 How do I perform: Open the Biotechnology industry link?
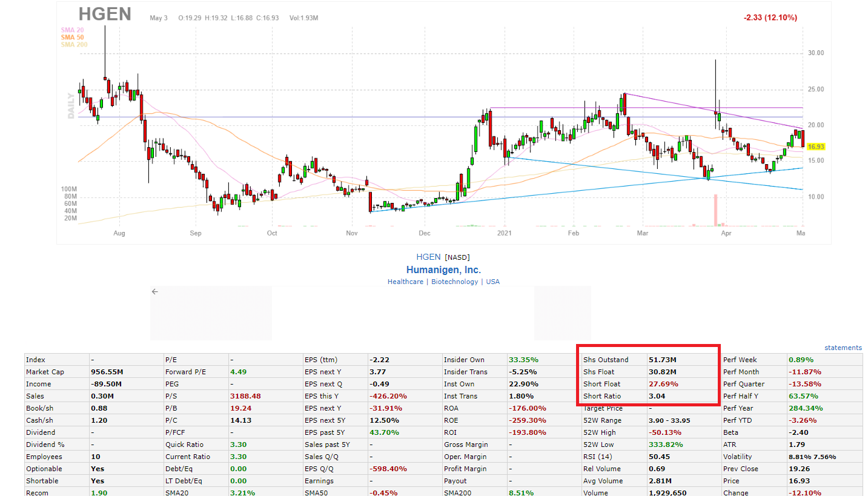pos(454,282)
